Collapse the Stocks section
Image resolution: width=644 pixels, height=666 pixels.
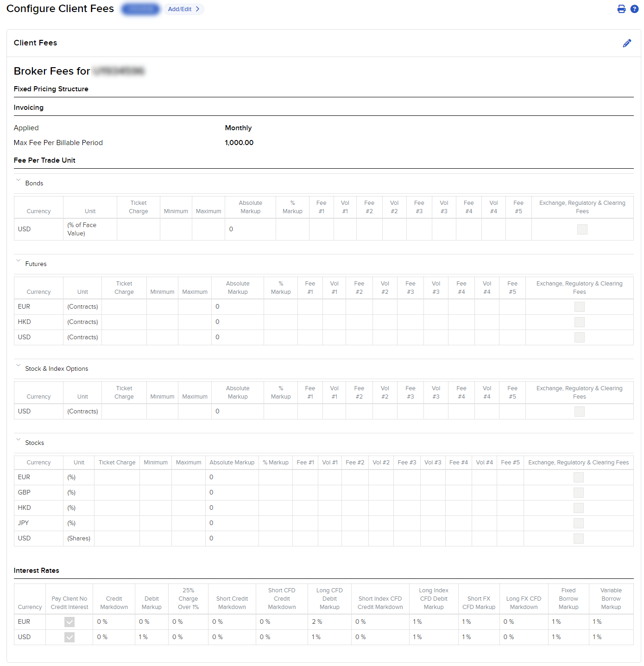pos(19,440)
